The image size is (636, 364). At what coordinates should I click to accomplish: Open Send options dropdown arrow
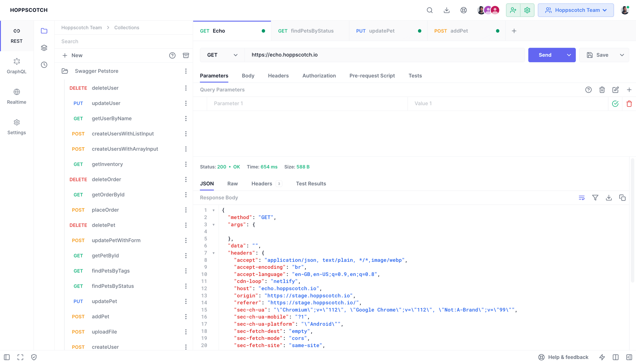coord(569,55)
